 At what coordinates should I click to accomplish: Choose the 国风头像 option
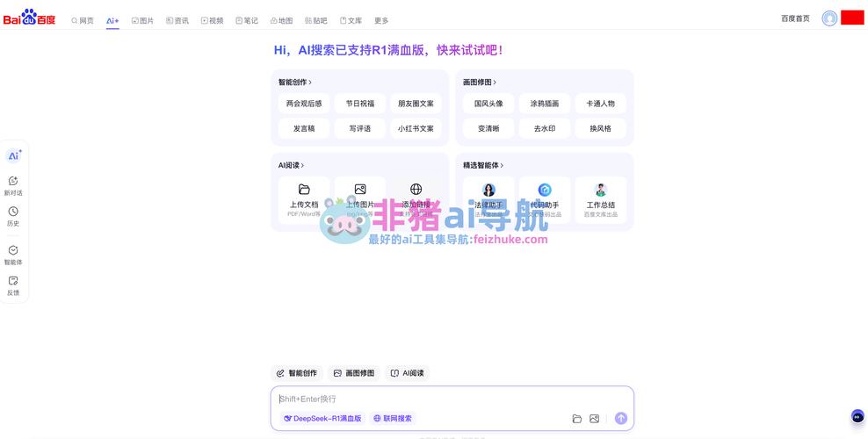488,104
